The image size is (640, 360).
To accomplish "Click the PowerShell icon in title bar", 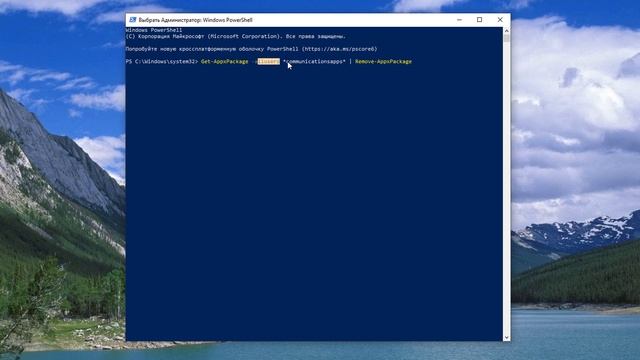I will (x=132, y=20).
